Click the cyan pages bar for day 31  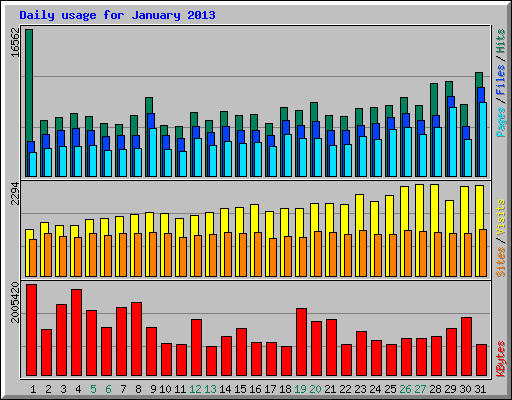(483, 139)
